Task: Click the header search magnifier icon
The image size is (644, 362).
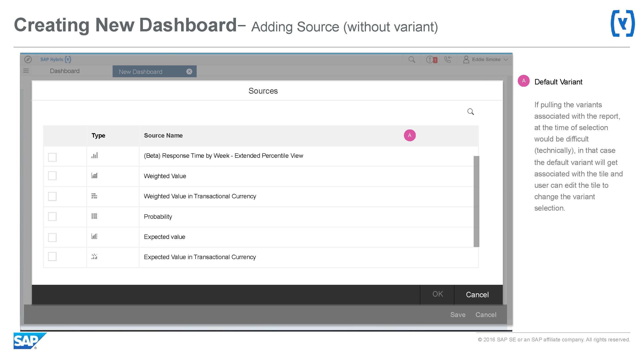Action: pyautogui.click(x=412, y=60)
